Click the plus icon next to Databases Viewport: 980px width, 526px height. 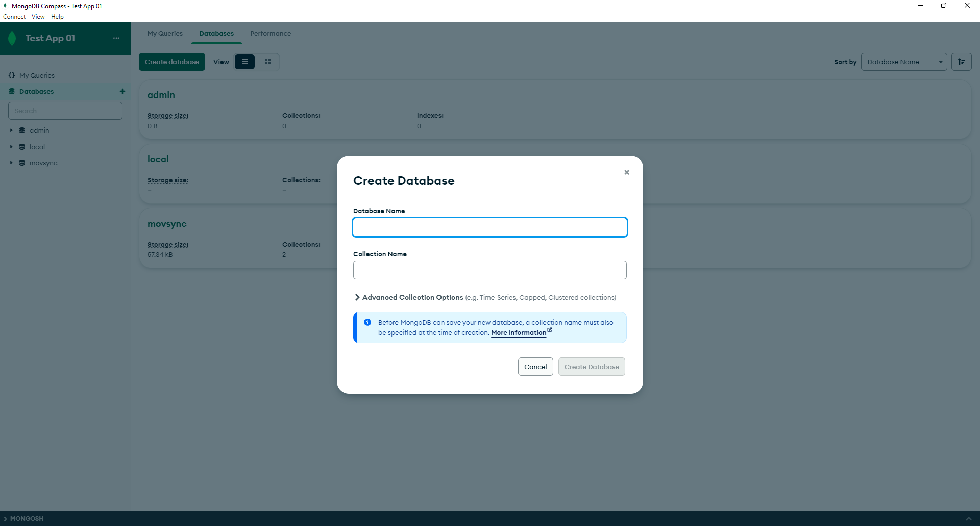click(122, 91)
